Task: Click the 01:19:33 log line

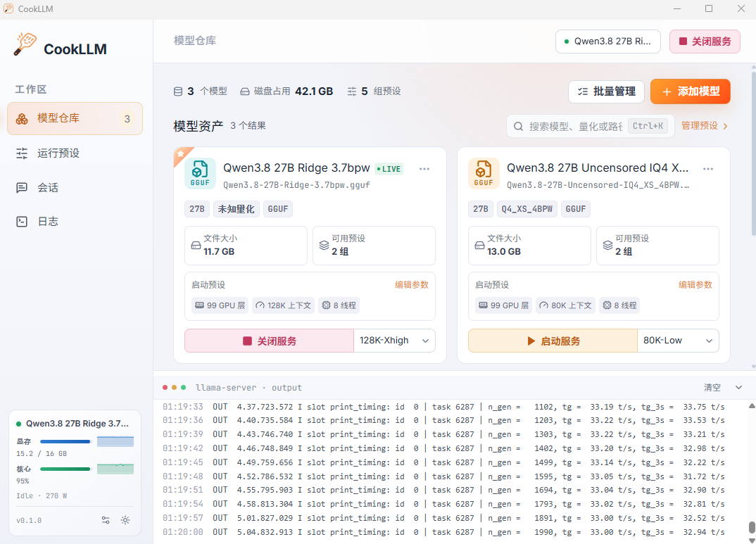Action: pos(443,407)
